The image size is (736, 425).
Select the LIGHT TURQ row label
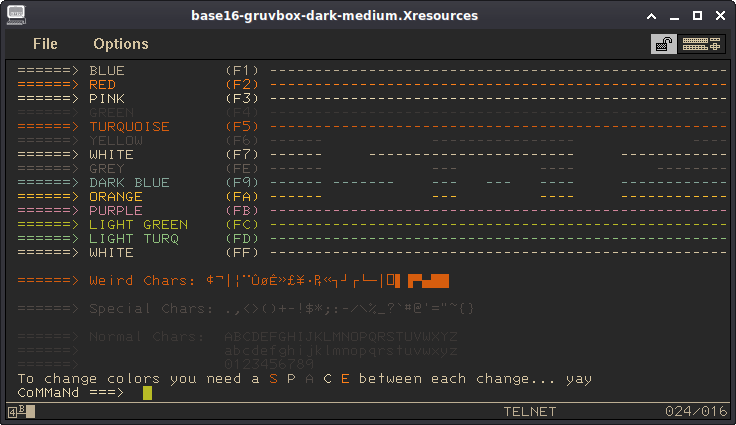[x=134, y=239]
